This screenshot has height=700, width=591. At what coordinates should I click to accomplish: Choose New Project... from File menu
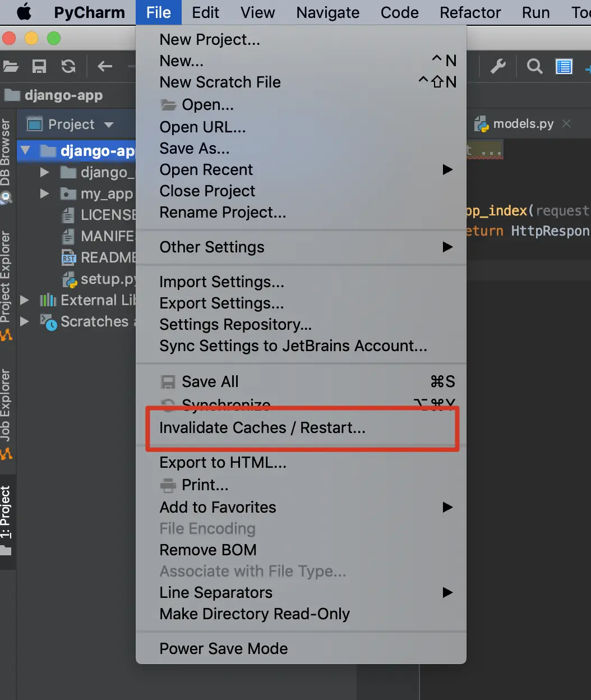(301, 40)
